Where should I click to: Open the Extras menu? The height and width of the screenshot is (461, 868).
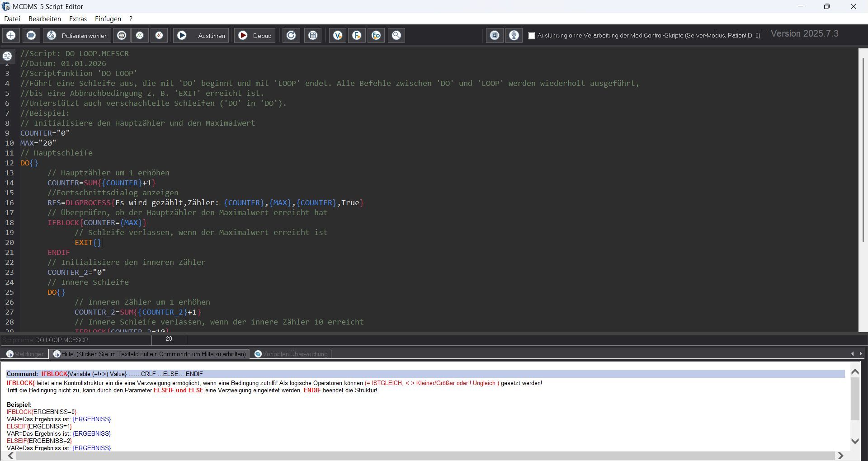[78, 19]
